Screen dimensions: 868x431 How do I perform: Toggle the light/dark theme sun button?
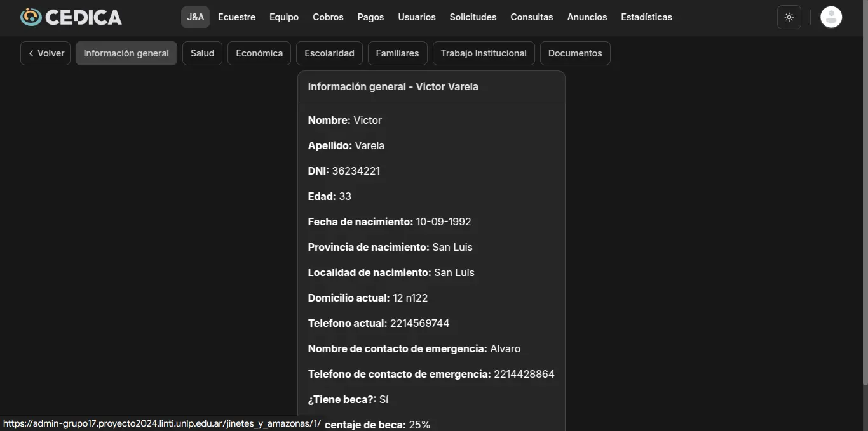789,17
